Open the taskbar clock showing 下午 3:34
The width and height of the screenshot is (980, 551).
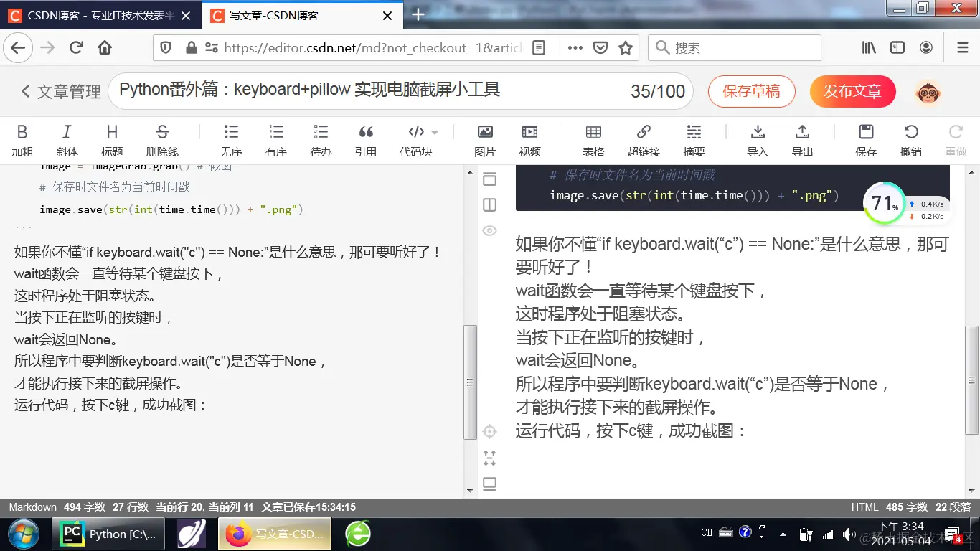pos(900,533)
